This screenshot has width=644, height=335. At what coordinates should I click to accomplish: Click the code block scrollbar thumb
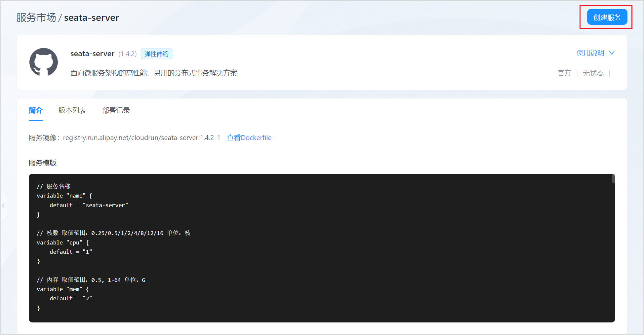[614, 179]
